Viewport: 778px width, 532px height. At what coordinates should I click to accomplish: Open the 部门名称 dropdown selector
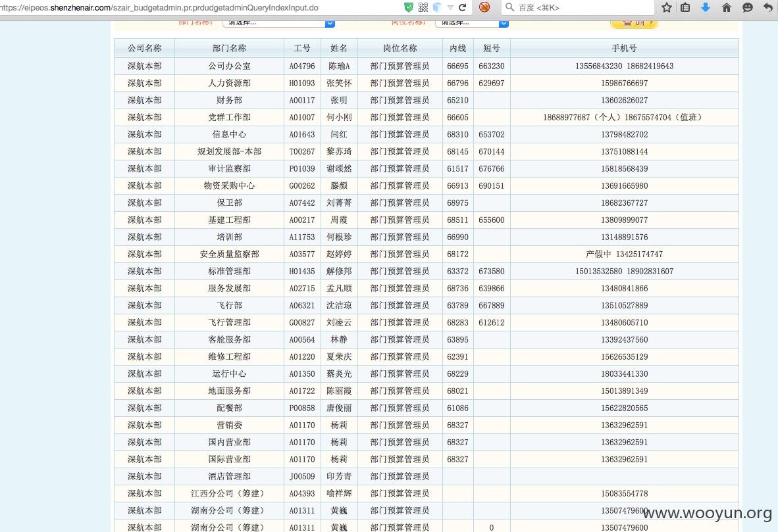(x=279, y=23)
